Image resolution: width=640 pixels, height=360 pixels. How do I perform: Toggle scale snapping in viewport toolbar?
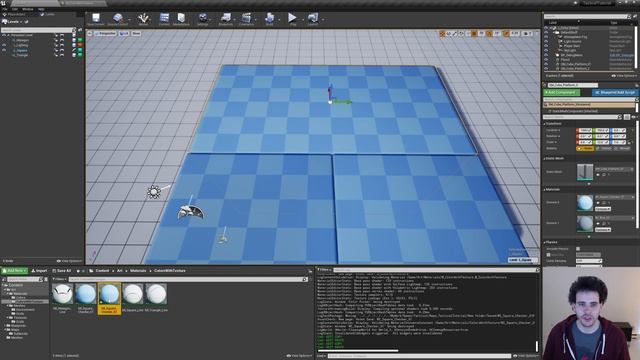tap(506, 33)
